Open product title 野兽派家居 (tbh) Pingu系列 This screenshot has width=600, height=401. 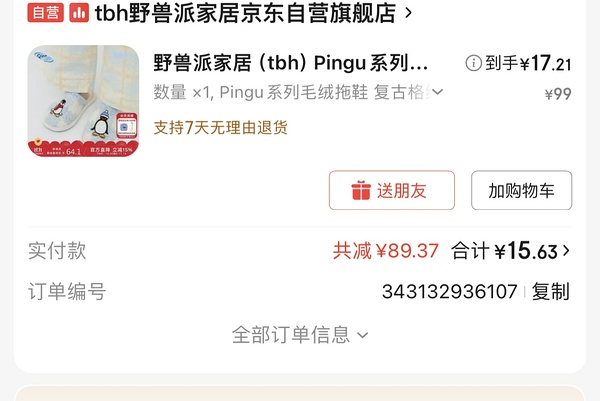click(x=290, y=63)
